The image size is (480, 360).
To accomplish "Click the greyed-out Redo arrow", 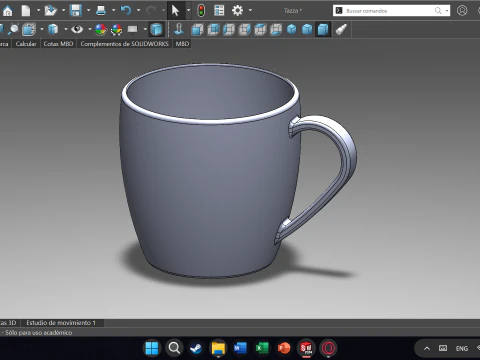I will click(151, 11).
